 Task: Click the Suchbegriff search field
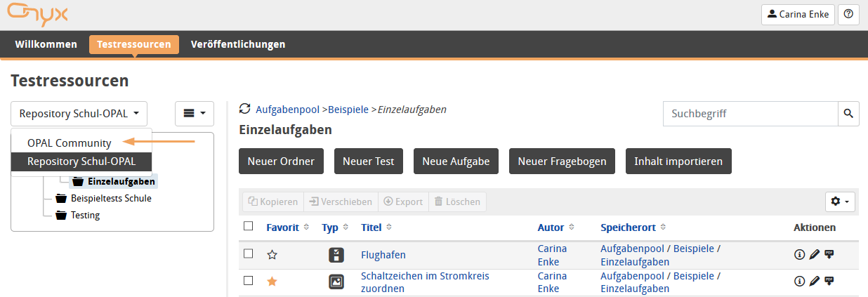click(750, 113)
